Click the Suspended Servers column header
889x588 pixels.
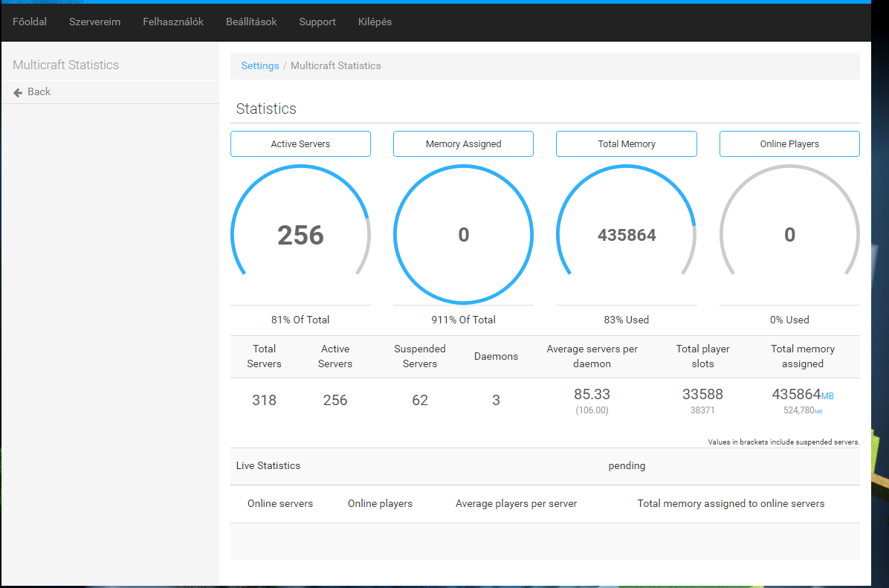coord(419,356)
